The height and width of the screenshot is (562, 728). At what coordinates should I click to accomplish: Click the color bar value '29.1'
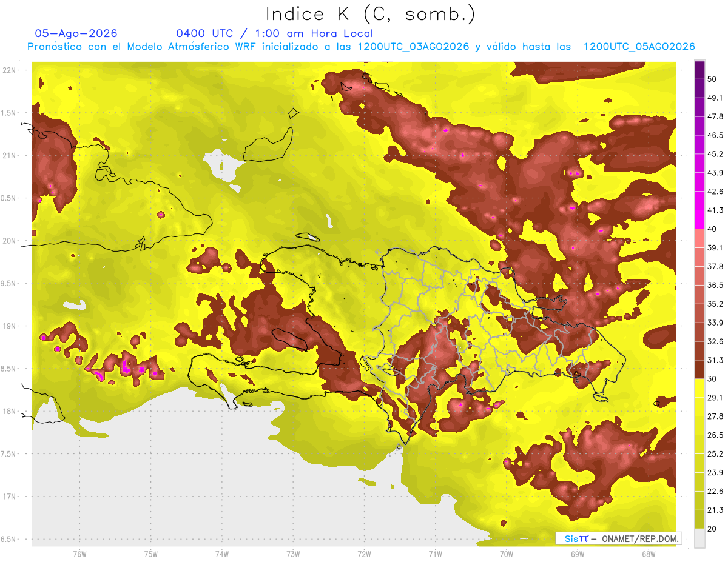point(715,398)
